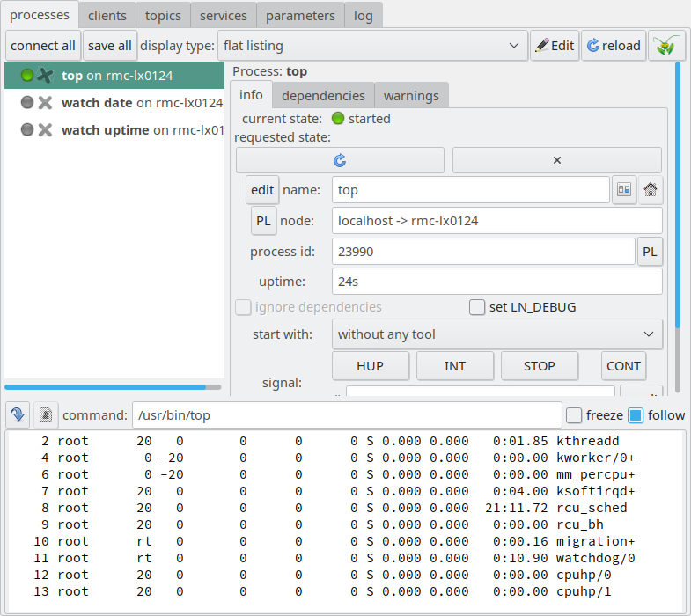Click the X icon of watch date process
The image size is (691, 616).
pos(45,103)
